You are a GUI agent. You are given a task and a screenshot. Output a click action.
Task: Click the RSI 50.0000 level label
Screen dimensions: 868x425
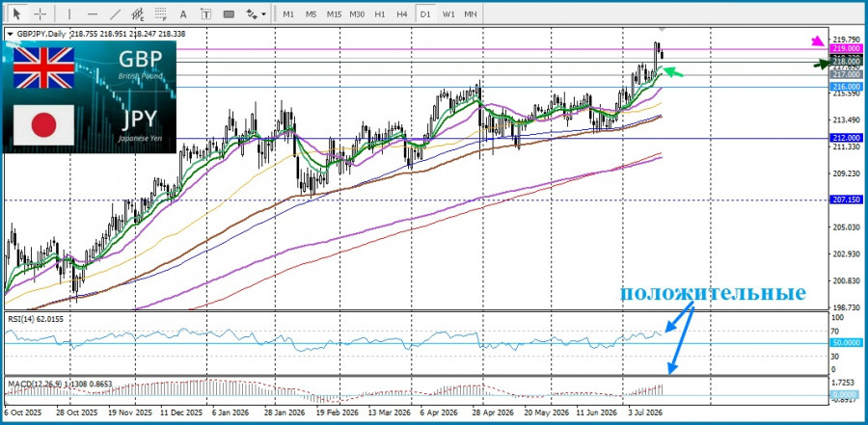(847, 343)
